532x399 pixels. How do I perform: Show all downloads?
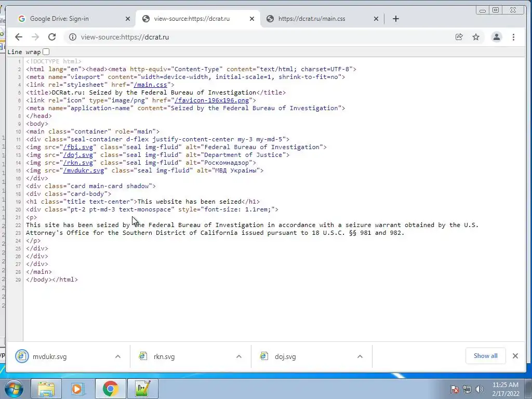[x=486, y=356]
